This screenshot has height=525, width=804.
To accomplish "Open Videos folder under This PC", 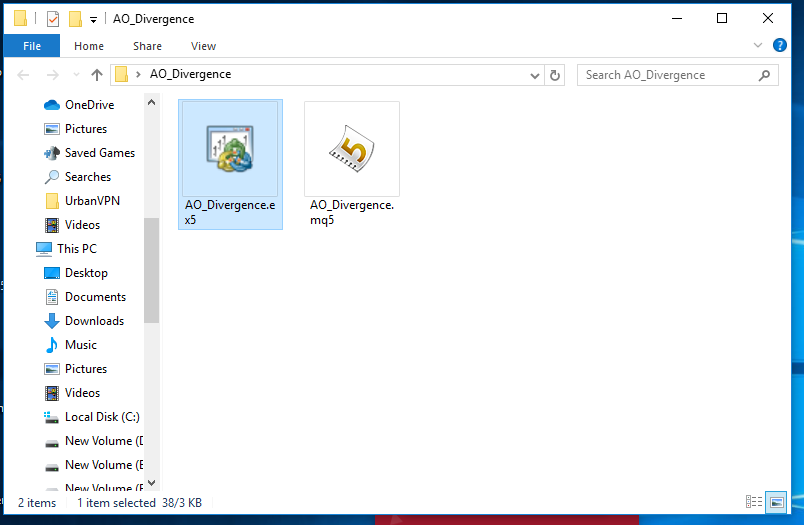I will pyautogui.click(x=82, y=393).
